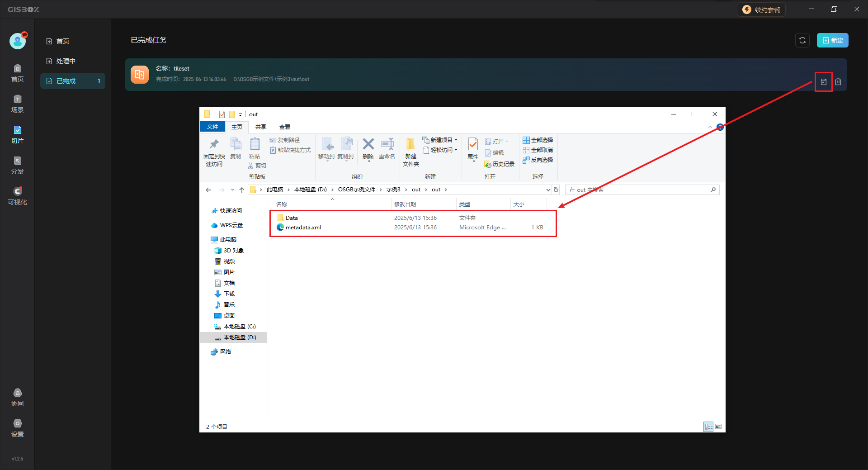
Task: Go to 首页 in the left sidebar
Action: 17,73
